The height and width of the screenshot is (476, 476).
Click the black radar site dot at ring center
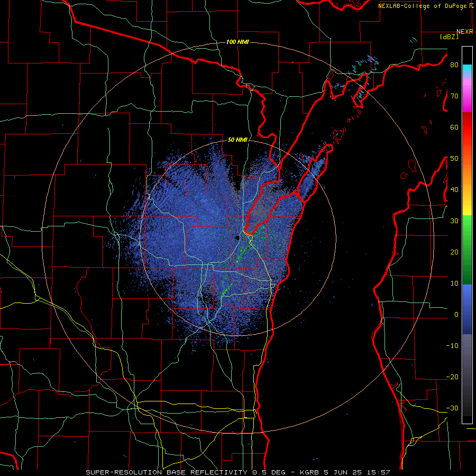[x=237, y=237]
